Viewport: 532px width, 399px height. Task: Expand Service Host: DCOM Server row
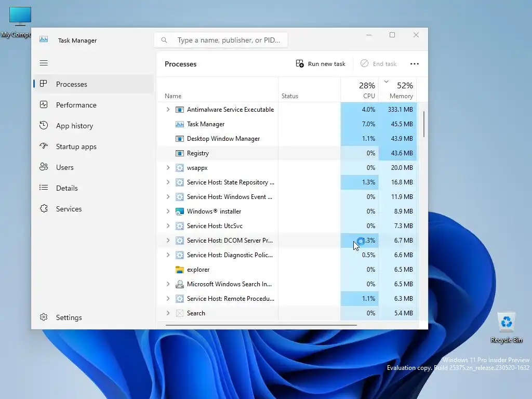[168, 241]
